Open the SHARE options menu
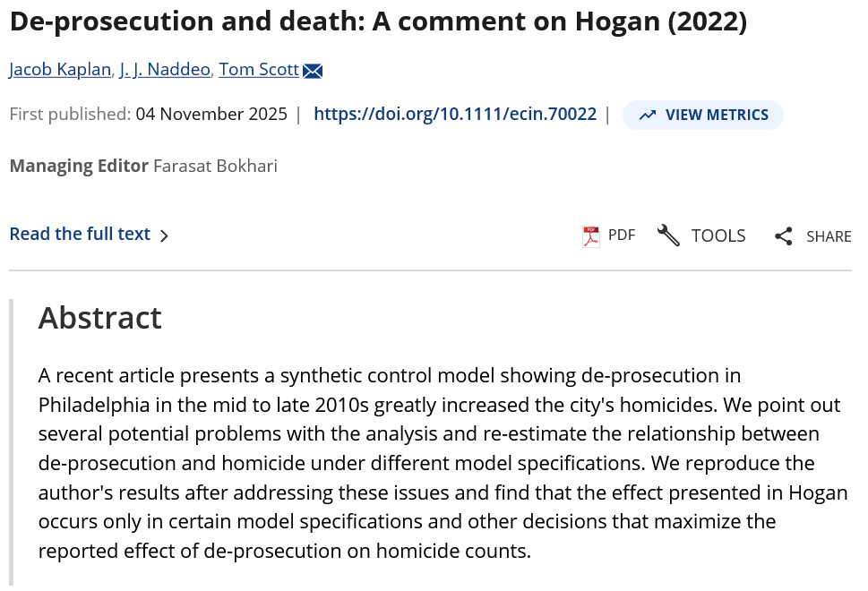 click(829, 236)
